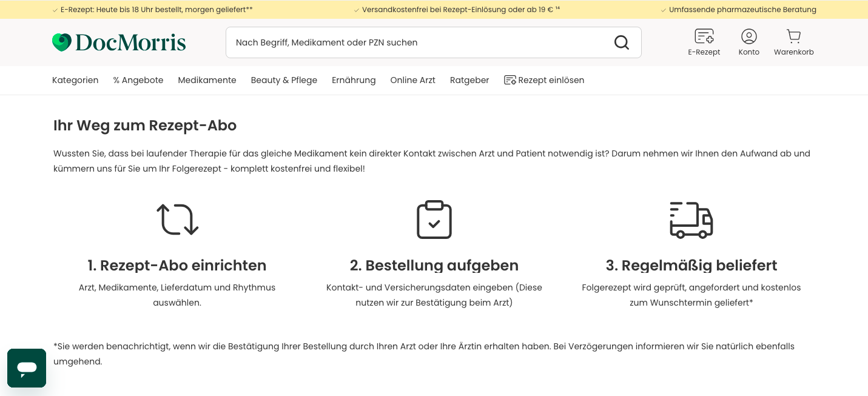Click the banner text Umfassende pharmazeutische Beratung
The height and width of the screenshot is (396, 868).
(742, 10)
